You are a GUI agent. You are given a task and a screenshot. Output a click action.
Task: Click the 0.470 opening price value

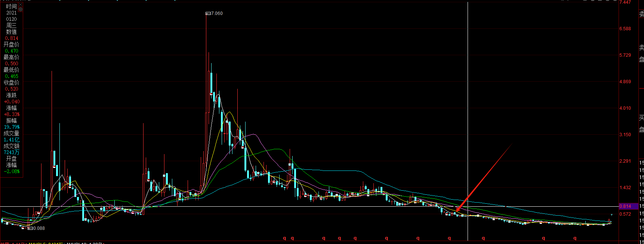pos(12,51)
